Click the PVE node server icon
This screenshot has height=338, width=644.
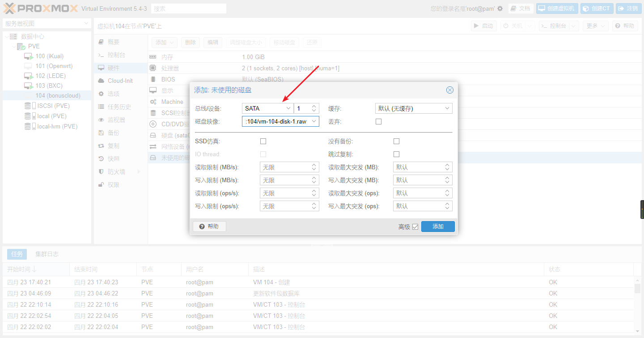21,47
